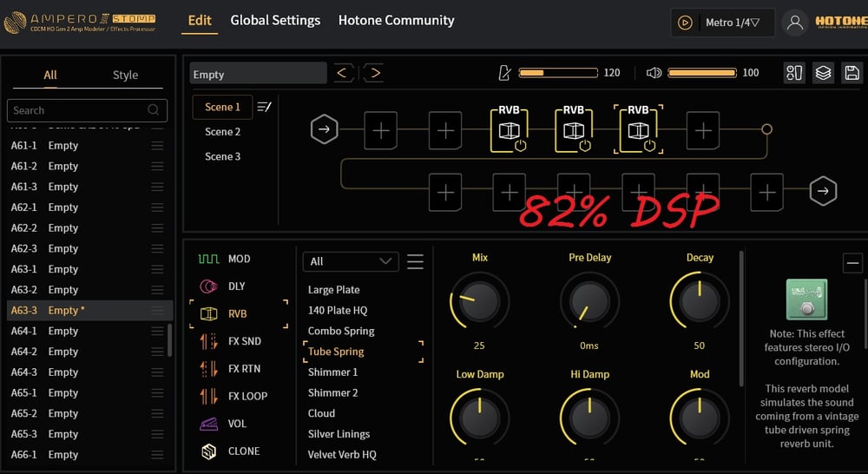The height and width of the screenshot is (474, 868).
Task: Open drag handle menu for A62-1
Action: [157, 207]
